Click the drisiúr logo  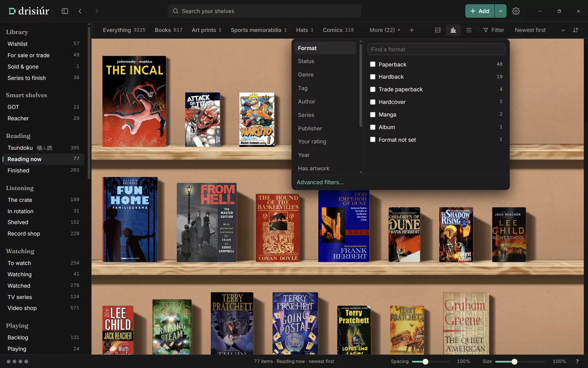(x=29, y=11)
